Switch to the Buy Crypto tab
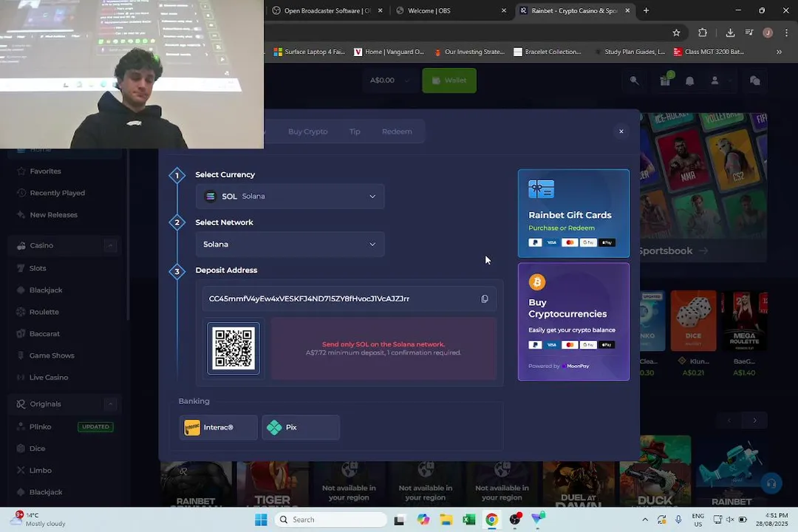 pos(308,132)
